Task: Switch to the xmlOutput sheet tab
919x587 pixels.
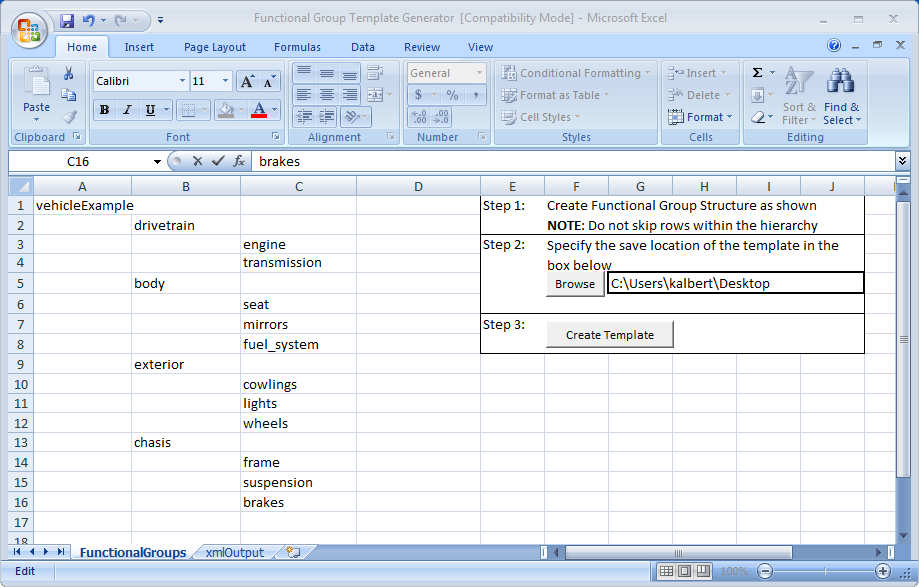Action: pos(235,552)
